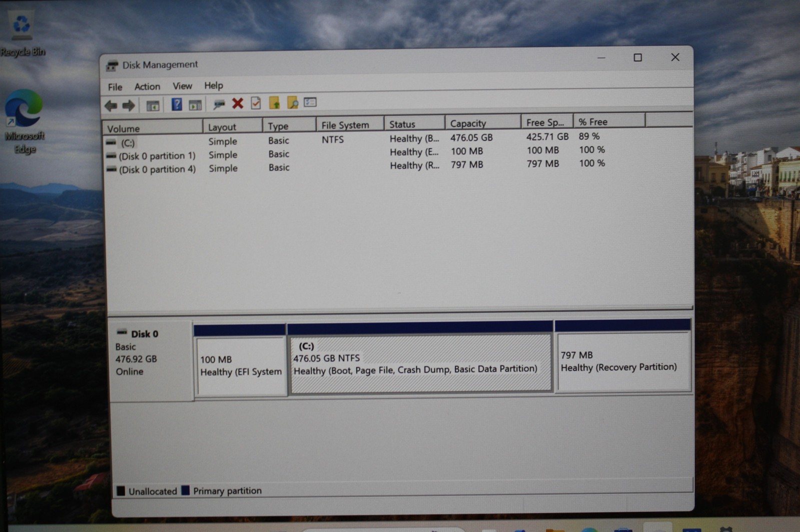Open the Action menu
Viewport: 800px width, 532px height.
(x=147, y=86)
